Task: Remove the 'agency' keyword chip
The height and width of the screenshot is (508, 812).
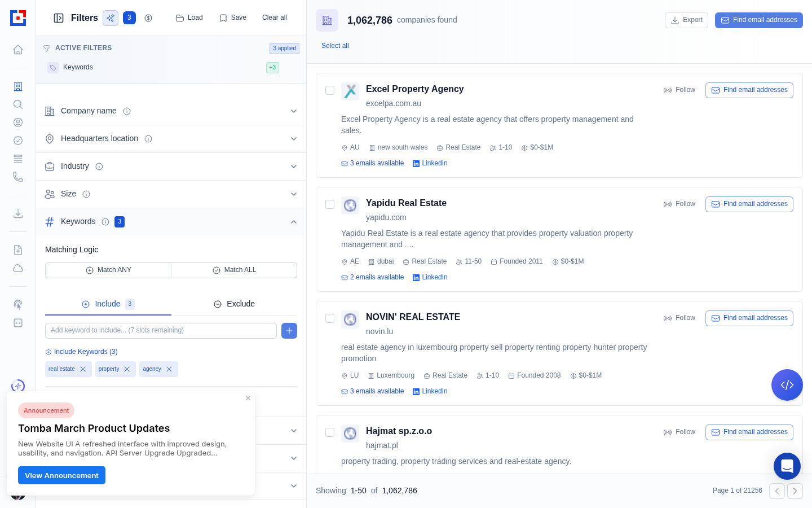Action: click(169, 369)
